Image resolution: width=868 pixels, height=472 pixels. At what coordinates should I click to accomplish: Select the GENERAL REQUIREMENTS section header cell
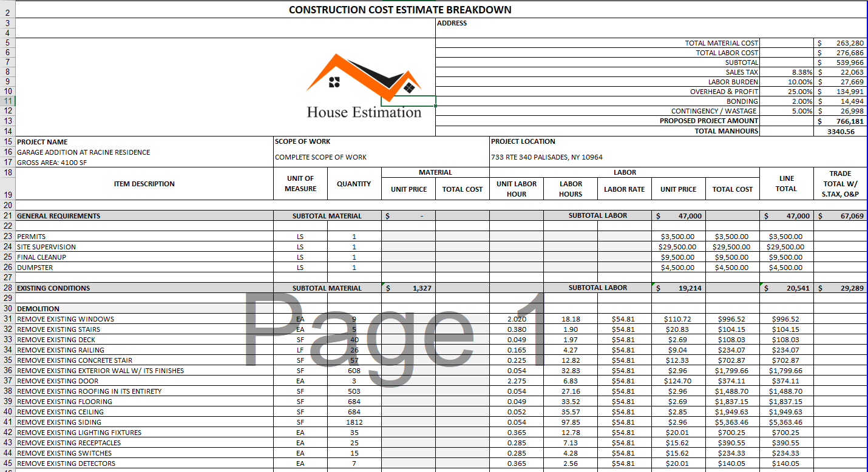[x=59, y=216]
